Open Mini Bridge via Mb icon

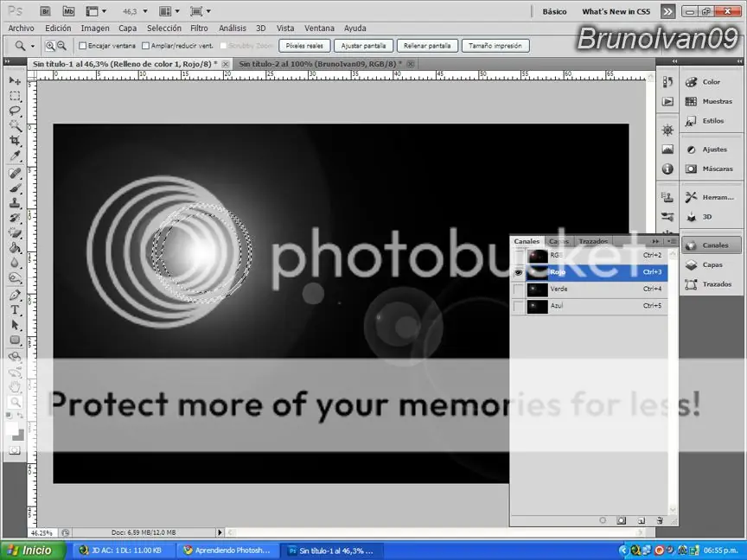[x=68, y=11]
